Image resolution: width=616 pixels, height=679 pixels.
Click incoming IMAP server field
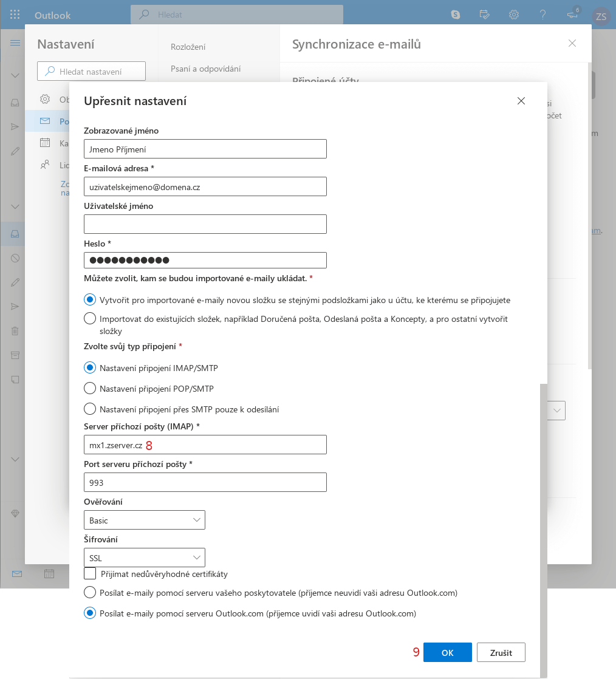point(205,445)
